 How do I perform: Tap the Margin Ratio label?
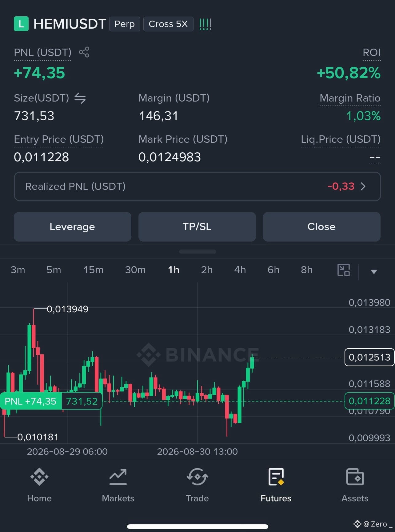tap(350, 98)
